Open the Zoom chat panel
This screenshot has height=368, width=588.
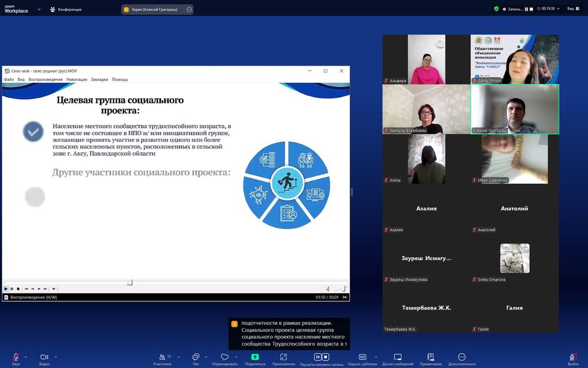[196, 357]
